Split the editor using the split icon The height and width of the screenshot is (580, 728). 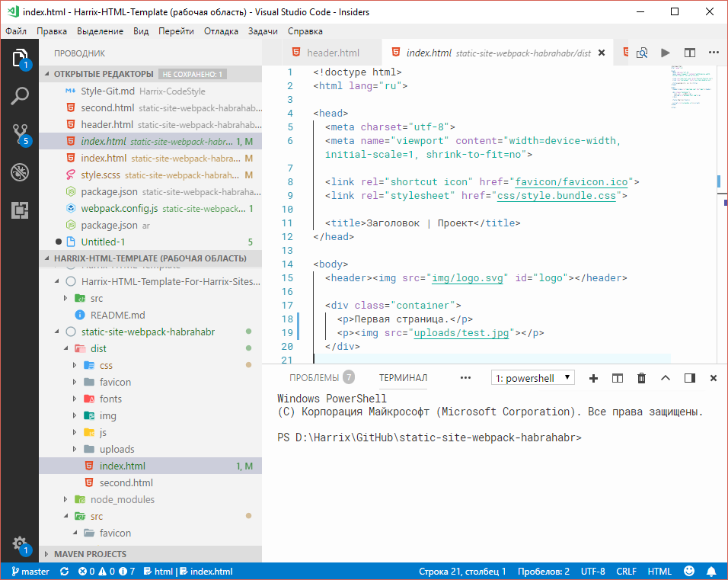coord(690,53)
